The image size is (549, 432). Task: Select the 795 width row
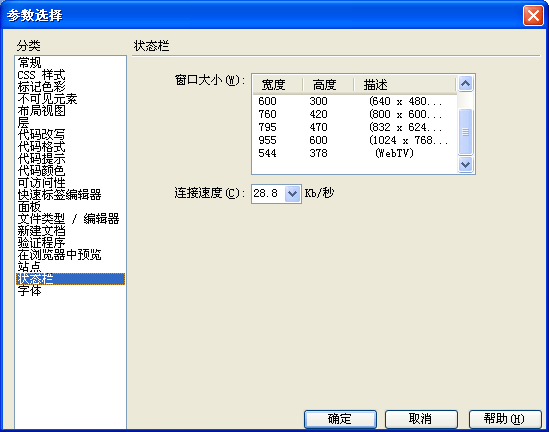pos(267,127)
